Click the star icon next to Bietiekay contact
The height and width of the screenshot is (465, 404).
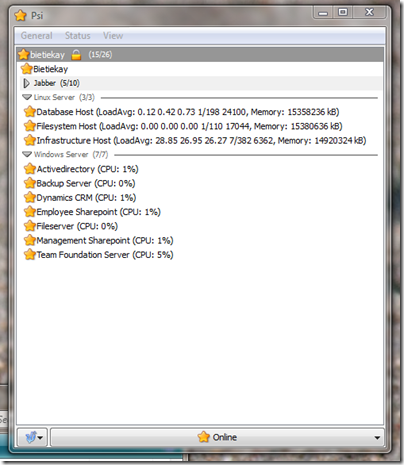click(26, 69)
